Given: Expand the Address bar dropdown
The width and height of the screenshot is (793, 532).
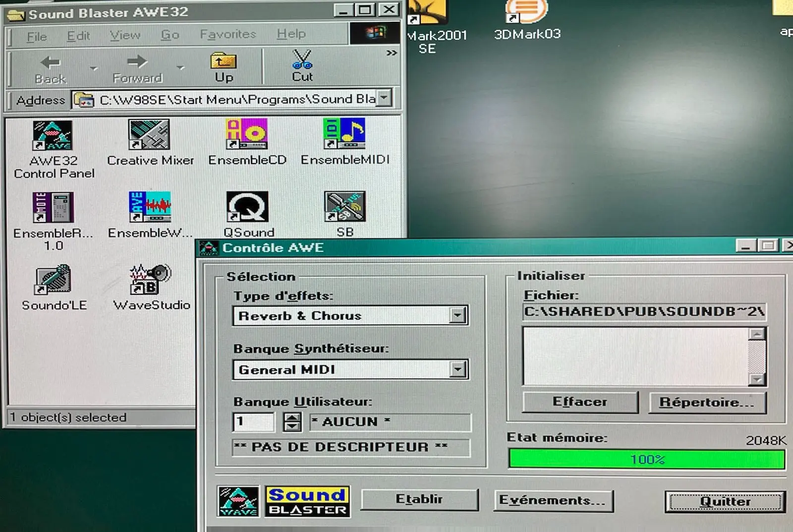Looking at the screenshot, I should tap(384, 98).
